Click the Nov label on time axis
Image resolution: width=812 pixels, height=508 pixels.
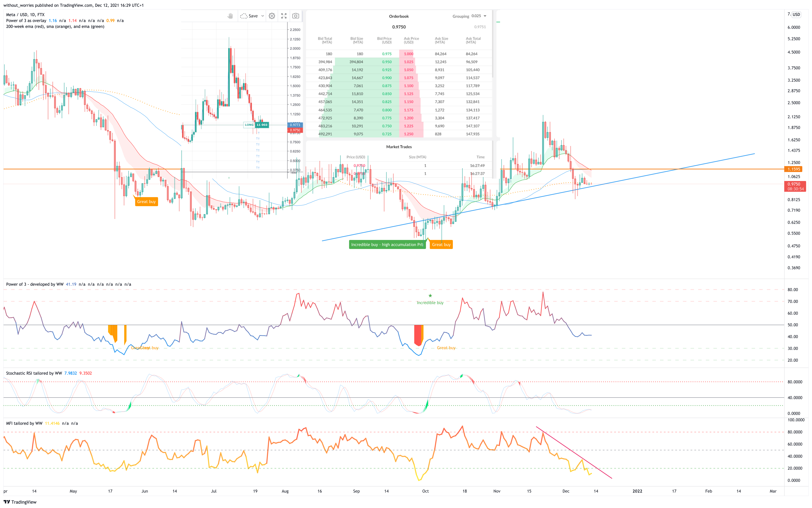pyautogui.click(x=497, y=491)
